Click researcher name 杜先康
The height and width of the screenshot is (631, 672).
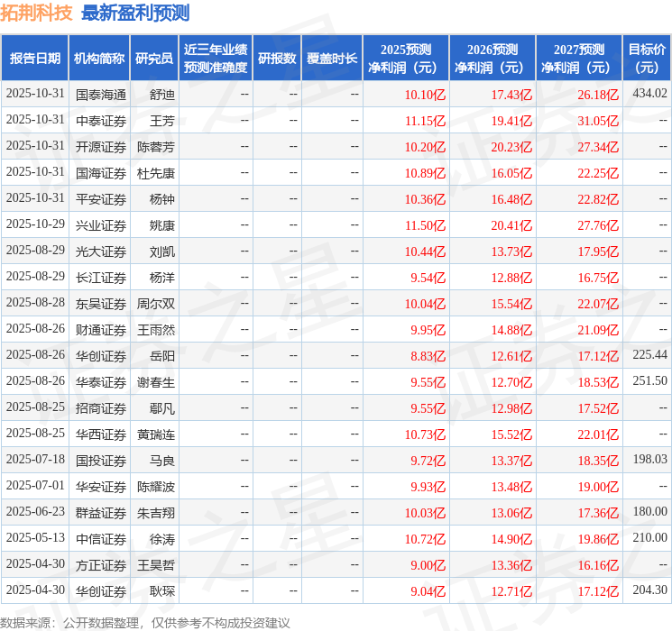tap(156, 173)
